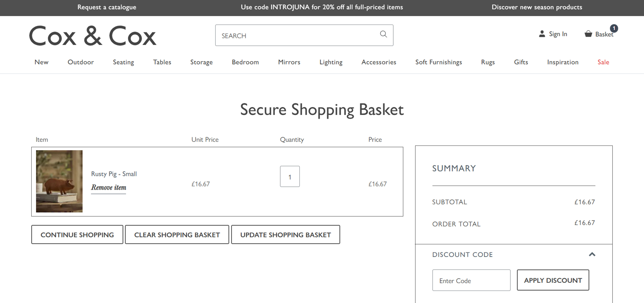Open the Rugs category
The width and height of the screenshot is (644, 303).
[x=488, y=62]
